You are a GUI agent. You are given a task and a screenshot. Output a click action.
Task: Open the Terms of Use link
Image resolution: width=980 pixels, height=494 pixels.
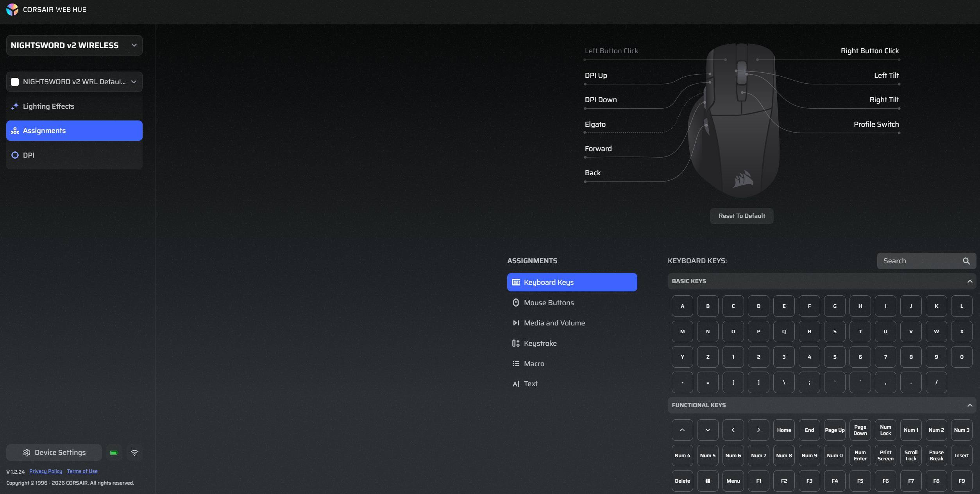(82, 471)
